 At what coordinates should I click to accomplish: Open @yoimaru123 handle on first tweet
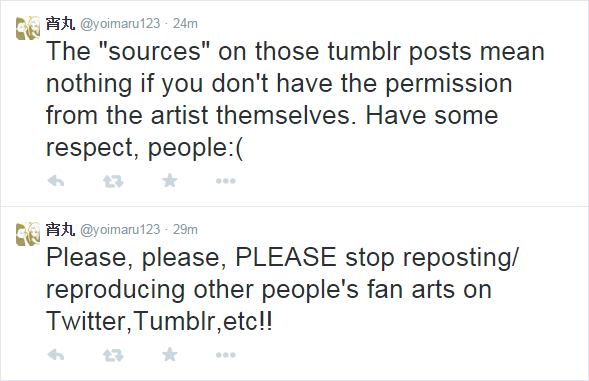[120, 24]
